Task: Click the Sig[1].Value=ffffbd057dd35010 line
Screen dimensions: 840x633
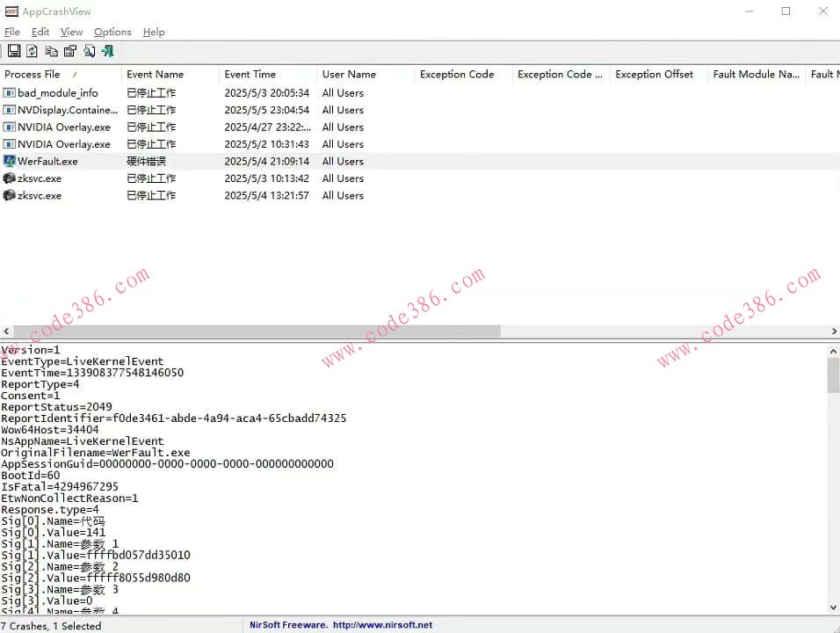Action: point(96,555)
